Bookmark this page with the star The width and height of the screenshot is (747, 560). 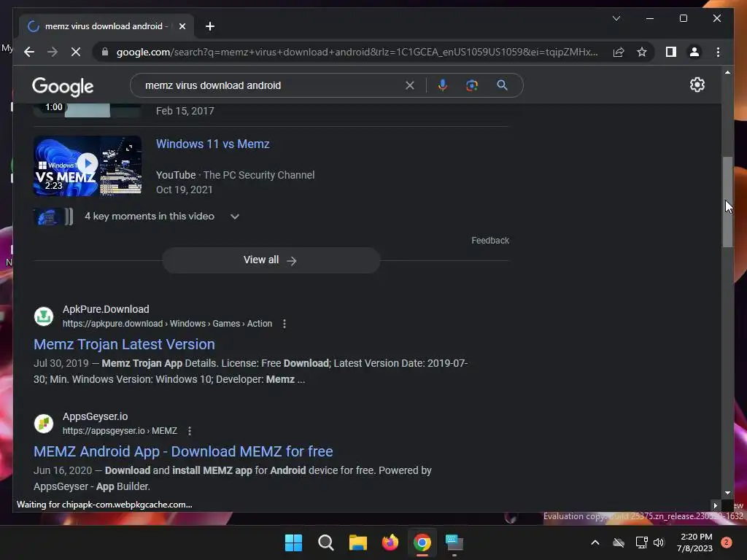[x=642, y=52]
